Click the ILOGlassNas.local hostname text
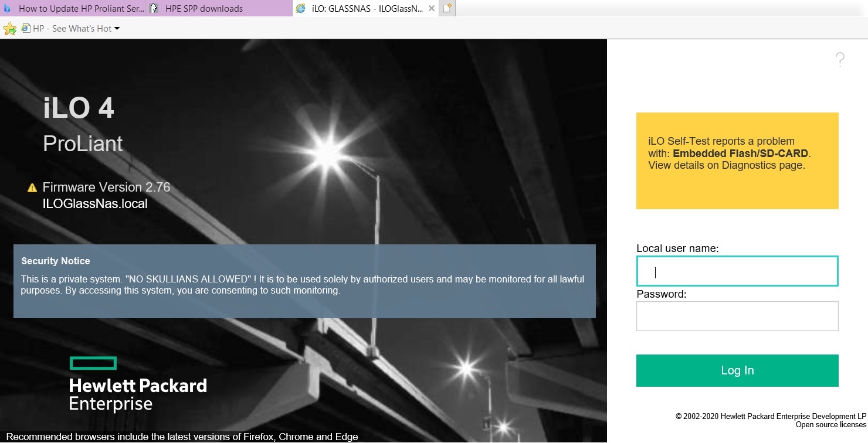Image resolution: width=868 pixels, height=443 pixels. [x=95, y=204]
